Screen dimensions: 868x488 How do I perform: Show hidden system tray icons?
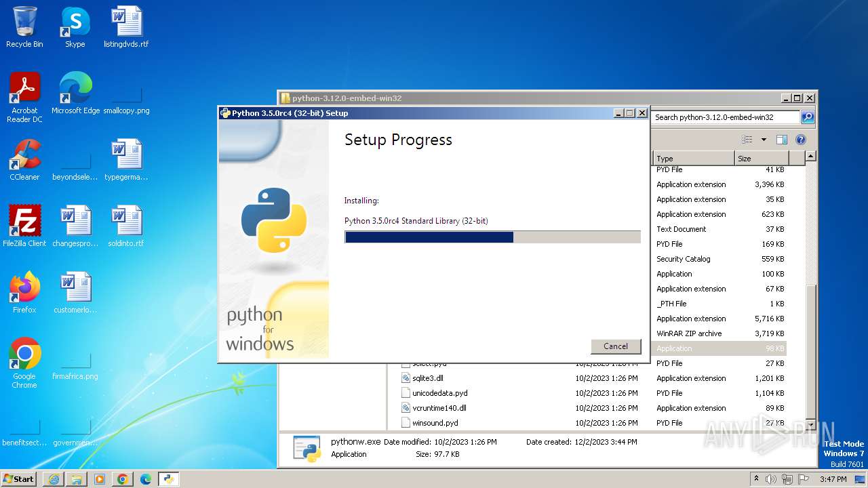click(756, 479)
